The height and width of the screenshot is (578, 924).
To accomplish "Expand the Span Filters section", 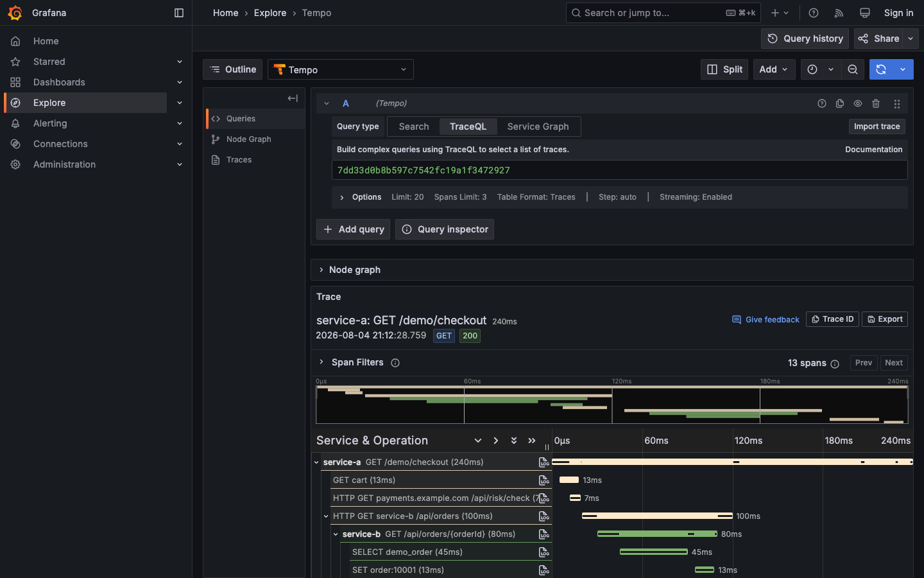I will [321, 362].
